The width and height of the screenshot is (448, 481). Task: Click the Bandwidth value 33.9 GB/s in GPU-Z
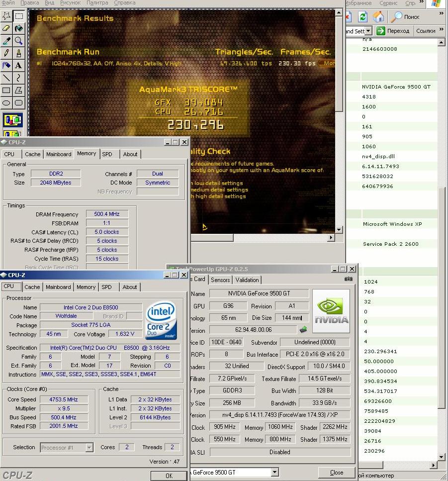[x=324, y=403]
